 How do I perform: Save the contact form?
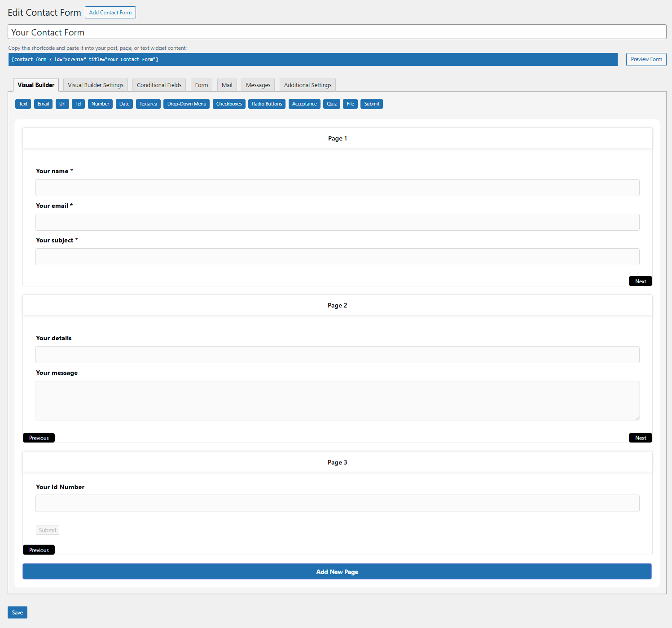[18, 612]
